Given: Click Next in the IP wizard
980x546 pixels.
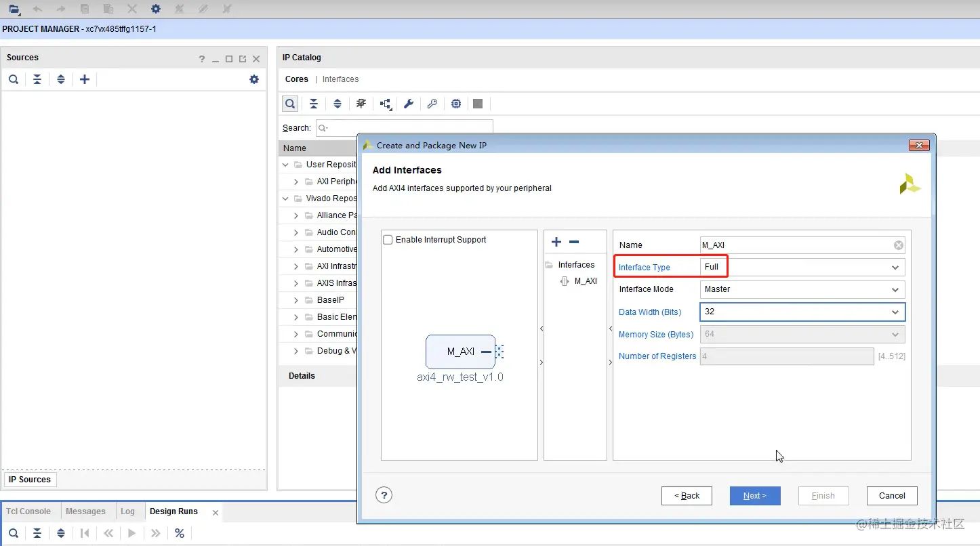Looking at the screenshot, I should (755, 496).
